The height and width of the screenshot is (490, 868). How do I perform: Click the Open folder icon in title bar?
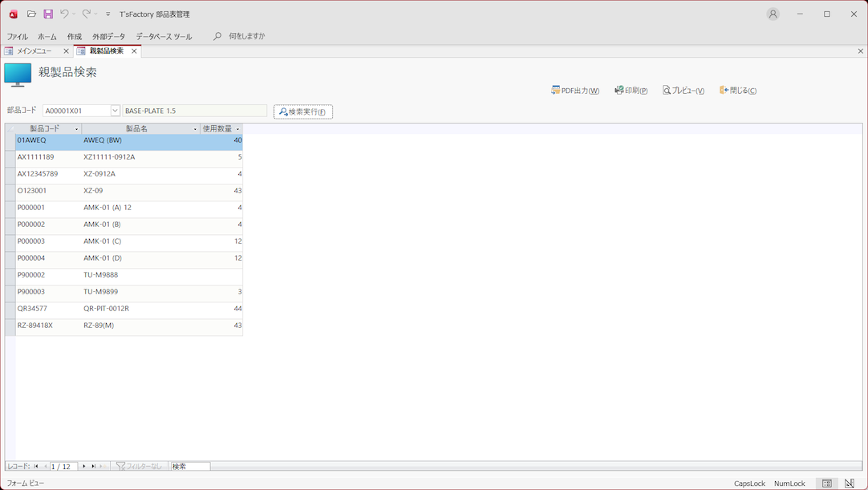tap(31, 14)
